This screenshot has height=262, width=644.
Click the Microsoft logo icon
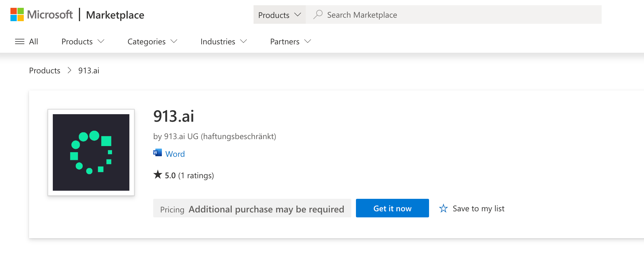point(17,14)
